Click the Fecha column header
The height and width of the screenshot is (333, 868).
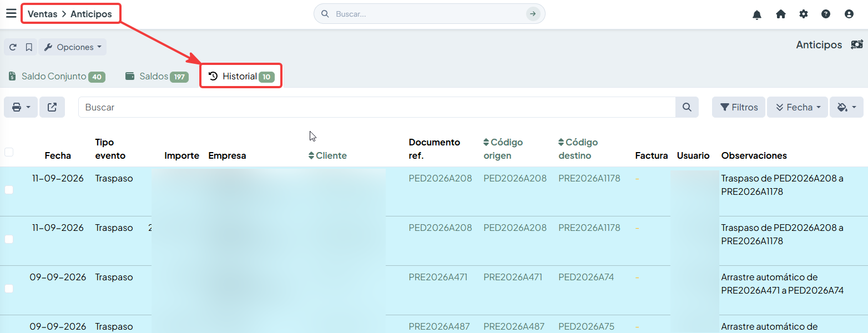tap(58, 156)
